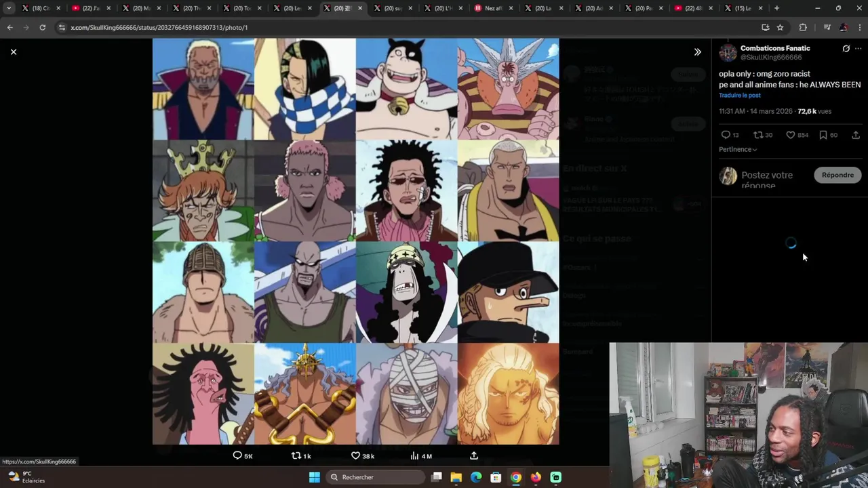
Task: Open Microsoft Store from the taskbar
Action: point(496,477)
